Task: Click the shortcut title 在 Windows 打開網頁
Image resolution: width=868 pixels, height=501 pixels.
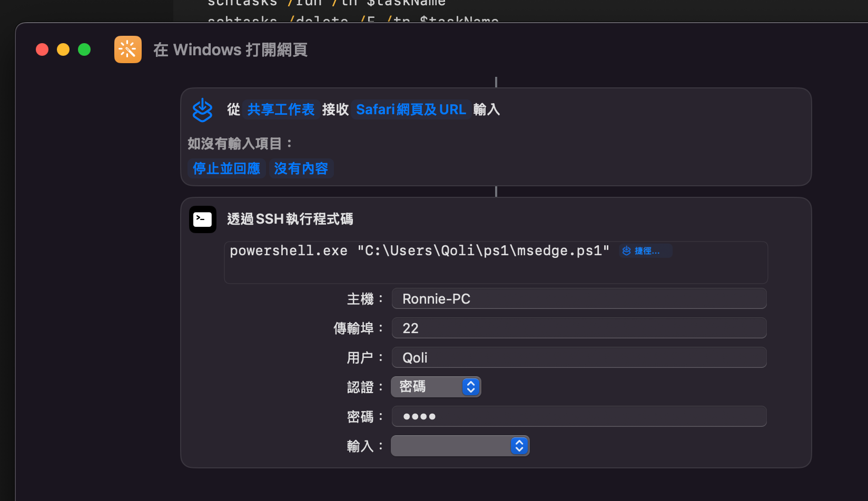Action: tap(231, 50)
